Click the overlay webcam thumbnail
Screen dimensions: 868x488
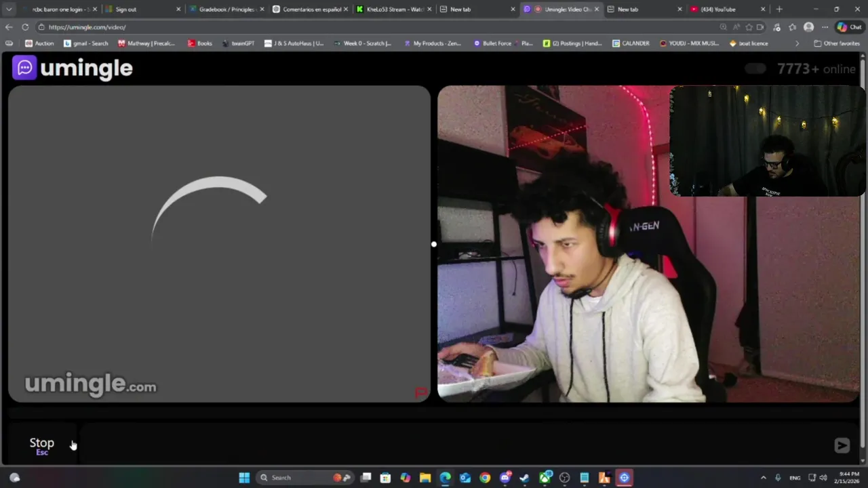[x=768, y=141]
